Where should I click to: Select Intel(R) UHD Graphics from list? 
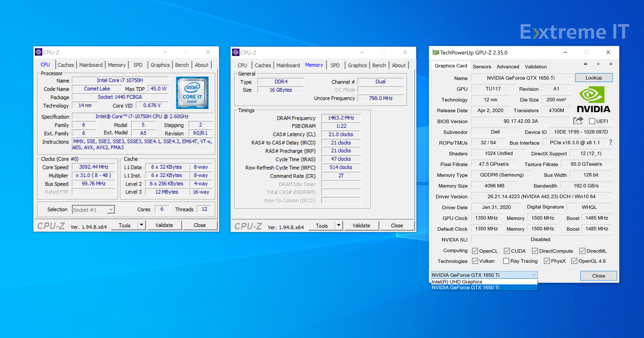(484, 282)
